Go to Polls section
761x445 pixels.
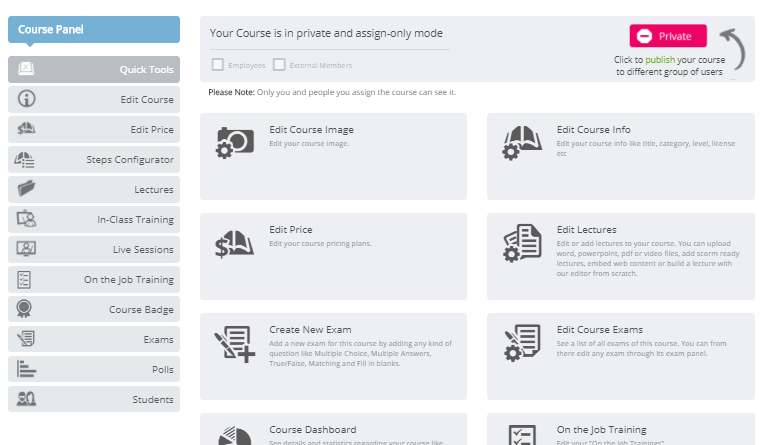point(94,369)
